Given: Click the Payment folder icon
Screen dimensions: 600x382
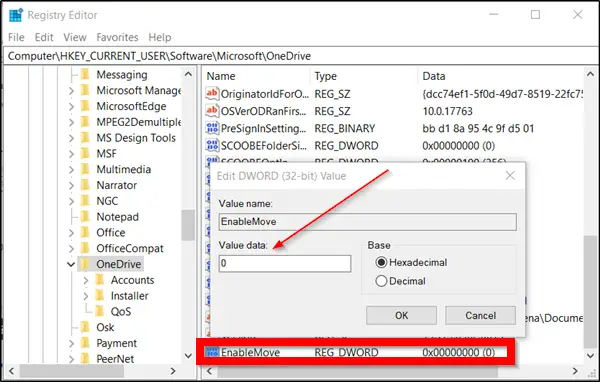Looking at the screenshot, I should (85, 343).
